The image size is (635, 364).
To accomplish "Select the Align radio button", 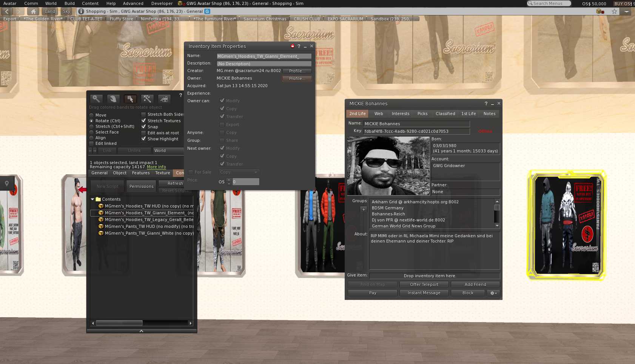I will pos(91,138).
